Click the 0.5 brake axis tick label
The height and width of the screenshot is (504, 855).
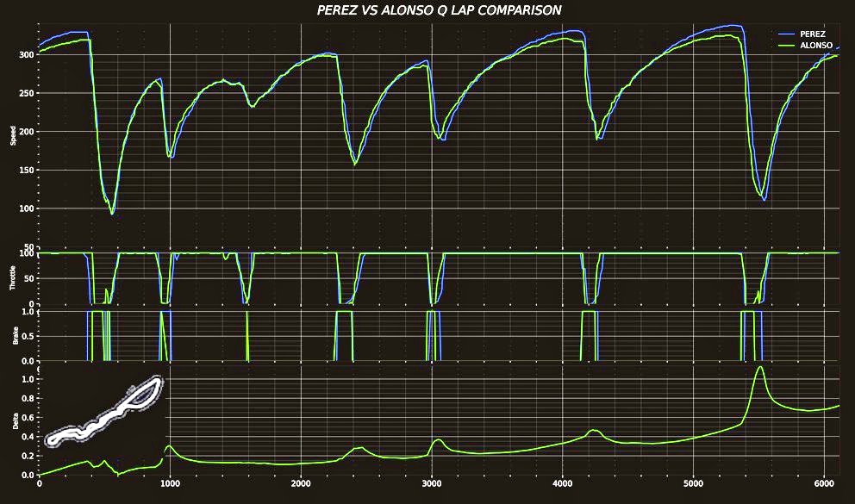pos(28,336)
